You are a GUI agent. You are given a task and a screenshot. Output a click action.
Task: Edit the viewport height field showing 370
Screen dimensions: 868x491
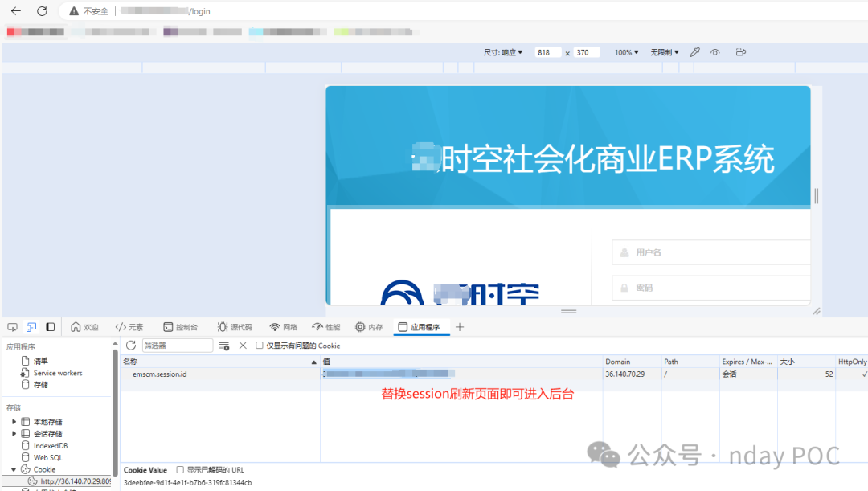(x=587, y=52)
